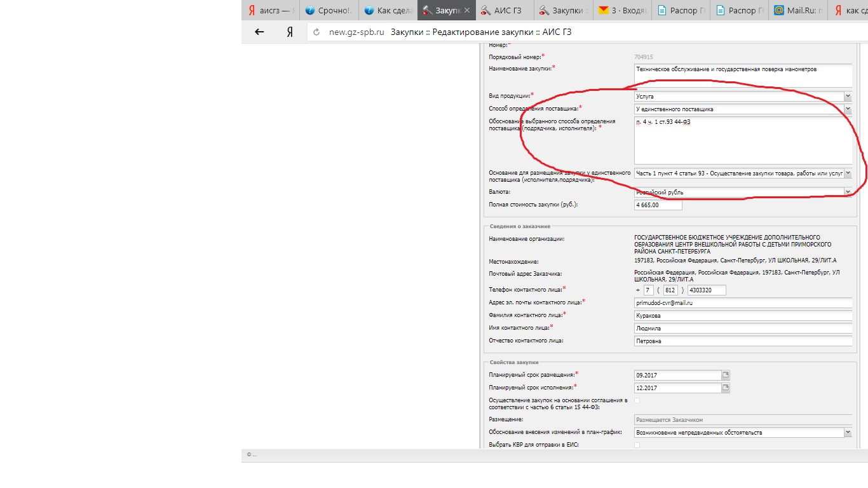
Task: Click the planned execution date field '12.2017'
Action: pos(677,388)
